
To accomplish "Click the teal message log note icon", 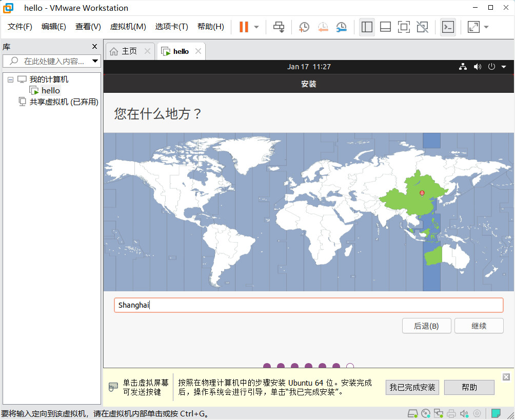I will coord(496,413).
